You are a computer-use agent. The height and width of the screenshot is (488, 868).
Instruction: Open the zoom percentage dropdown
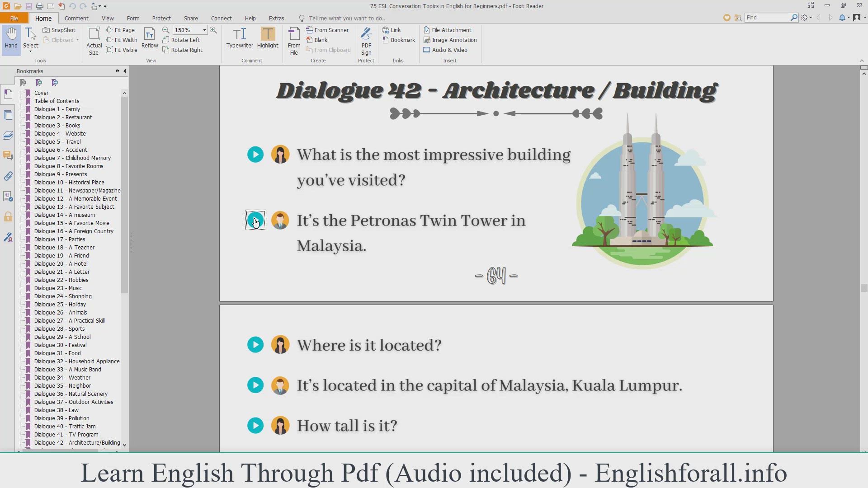(x=204, y=30)
